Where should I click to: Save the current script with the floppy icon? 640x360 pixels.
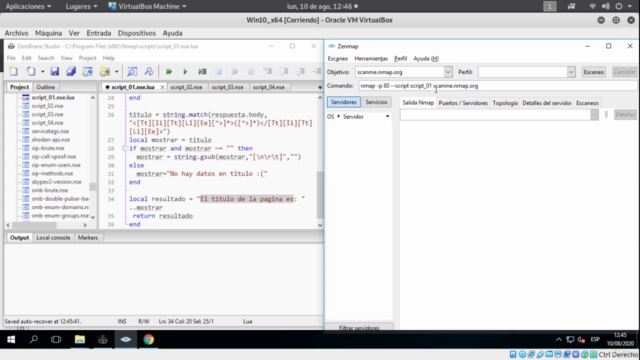coord(54,72)
